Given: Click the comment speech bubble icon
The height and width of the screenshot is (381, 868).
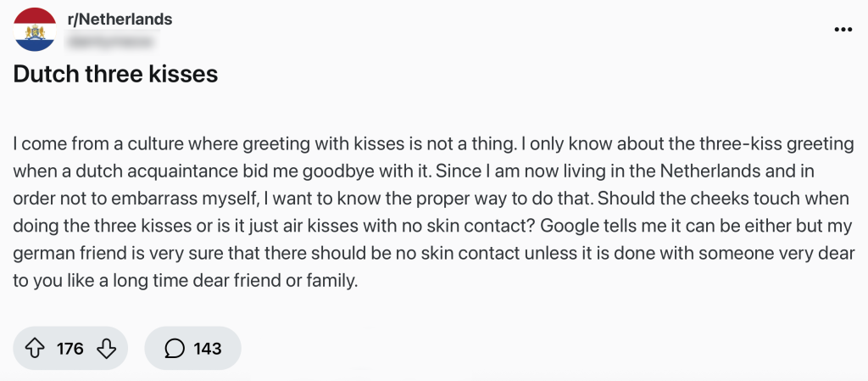Looking at the screenshot, I should pyautogui.click(x=175, y=349).
